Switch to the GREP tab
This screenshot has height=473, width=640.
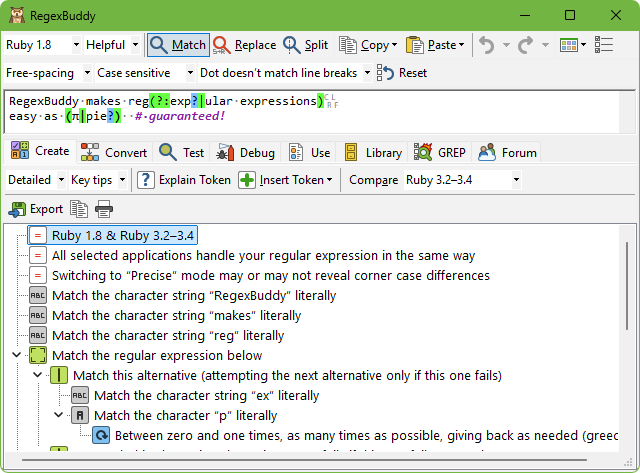point(440,153)
